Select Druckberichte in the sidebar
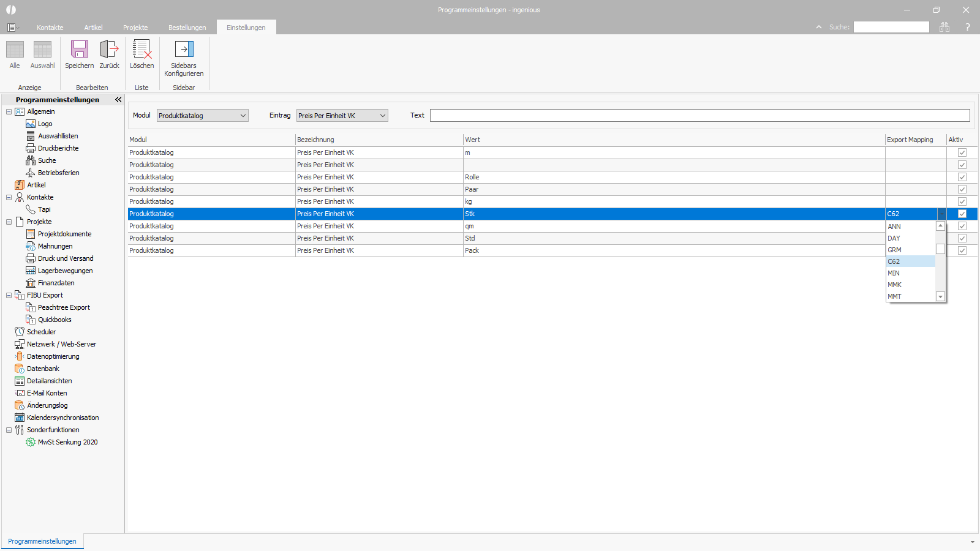This screenshot has width=980, height=551. (x=58, y=148)
